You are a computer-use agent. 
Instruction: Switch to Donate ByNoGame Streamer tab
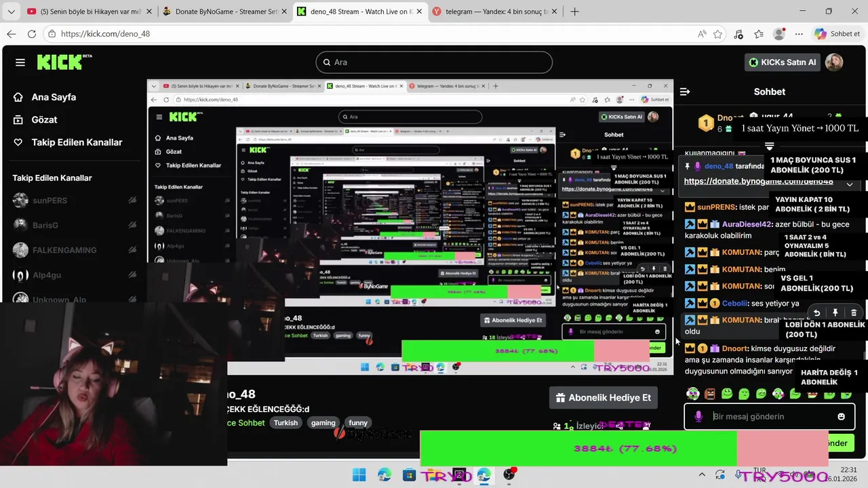(x=224, y=12)
